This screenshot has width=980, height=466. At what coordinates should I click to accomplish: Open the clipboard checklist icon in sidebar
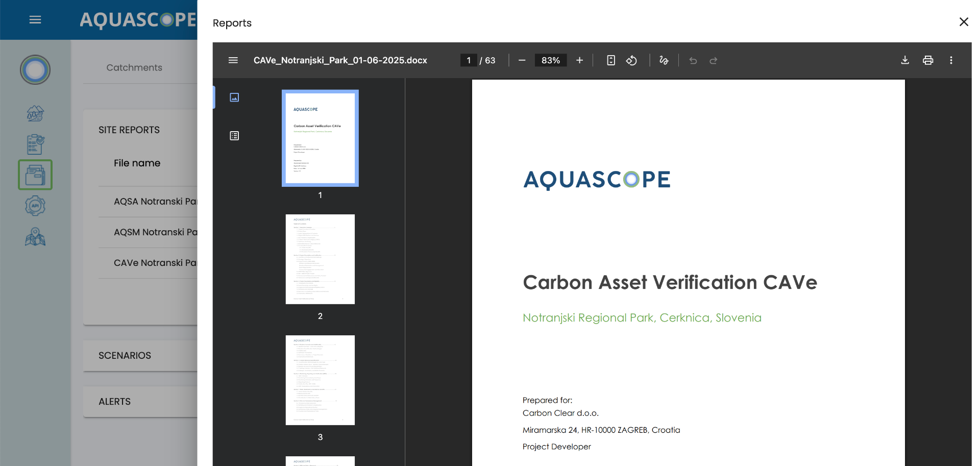[35, 144]
